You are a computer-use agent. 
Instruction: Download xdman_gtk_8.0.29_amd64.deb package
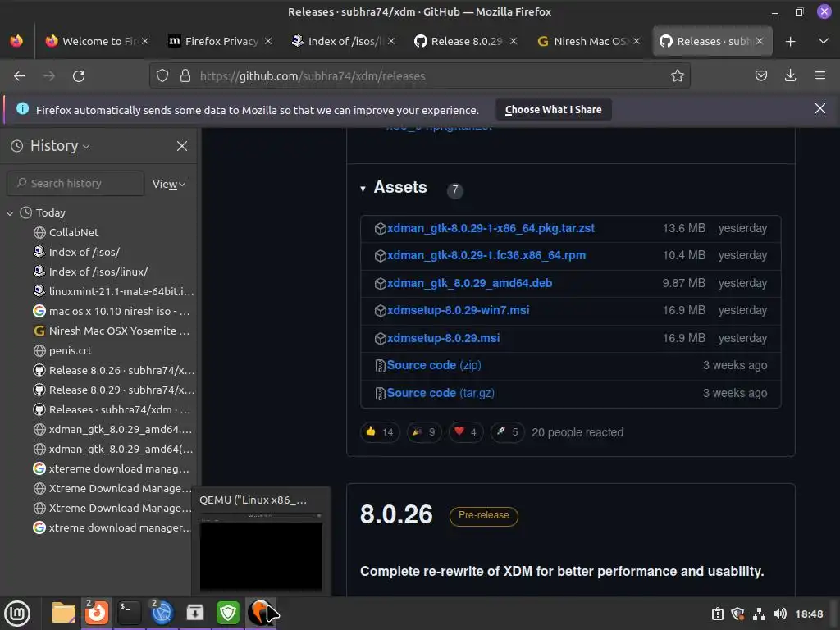[469, 283]
